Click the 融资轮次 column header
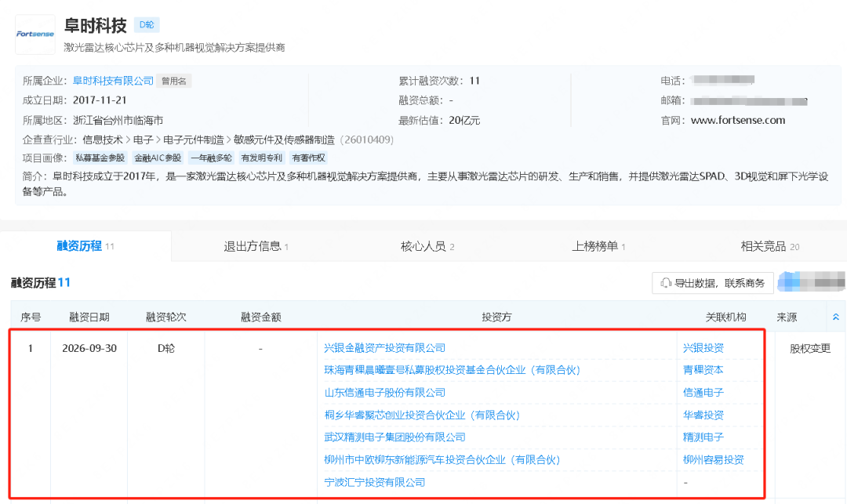 tap(165, 317)
